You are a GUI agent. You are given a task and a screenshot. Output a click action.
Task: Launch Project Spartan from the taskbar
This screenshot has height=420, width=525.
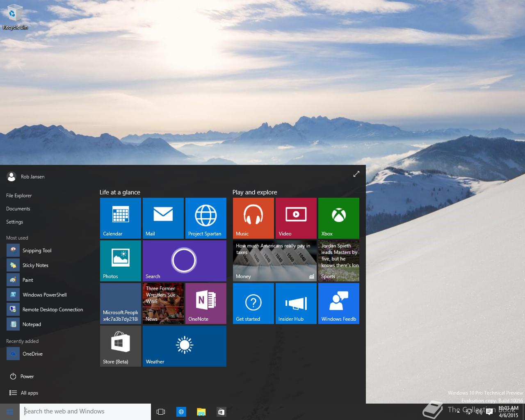click(x=181, y=412)
